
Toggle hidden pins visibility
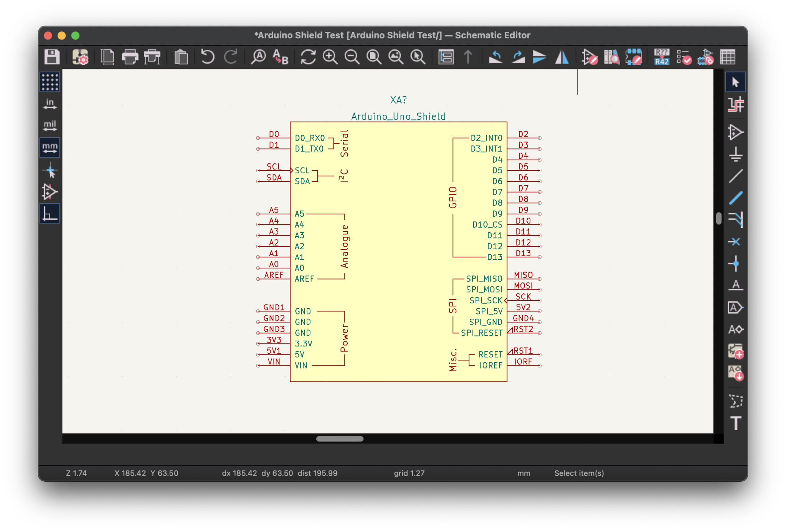coord(50,192)
